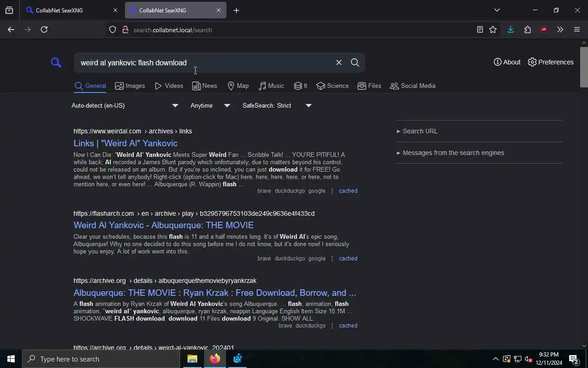Reload the page
The height and width of the screenshot is (368, 588).
point(44,29)
